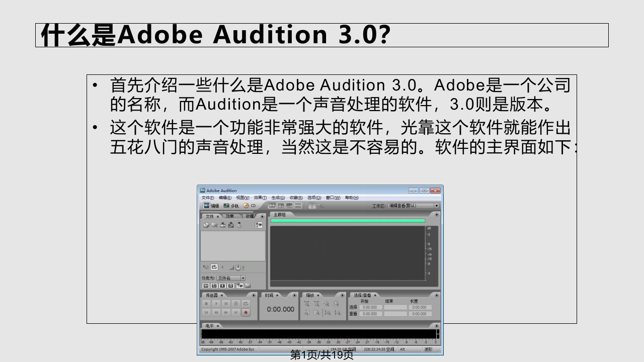Open 文件(F) menu
The image size is (644, 362).
coord(208,198)
